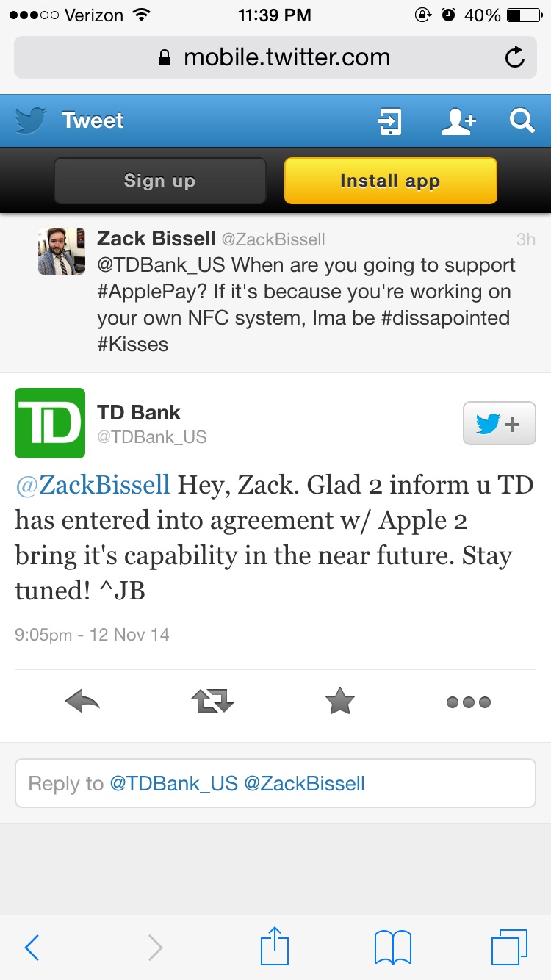Retweet the TD Bank tweet
This screenshot has height=980, width=551.
pyautogui.click(x=212, y=702)
